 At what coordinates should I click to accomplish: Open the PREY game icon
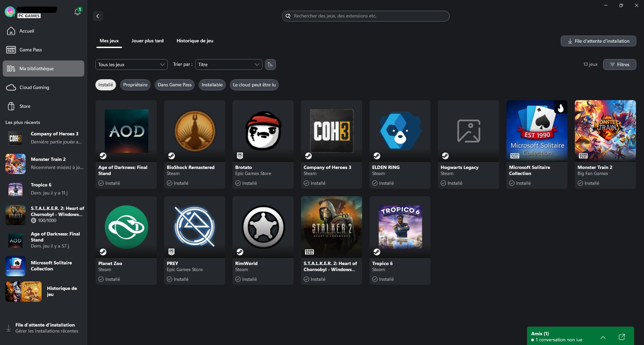(x=195, y=227)
